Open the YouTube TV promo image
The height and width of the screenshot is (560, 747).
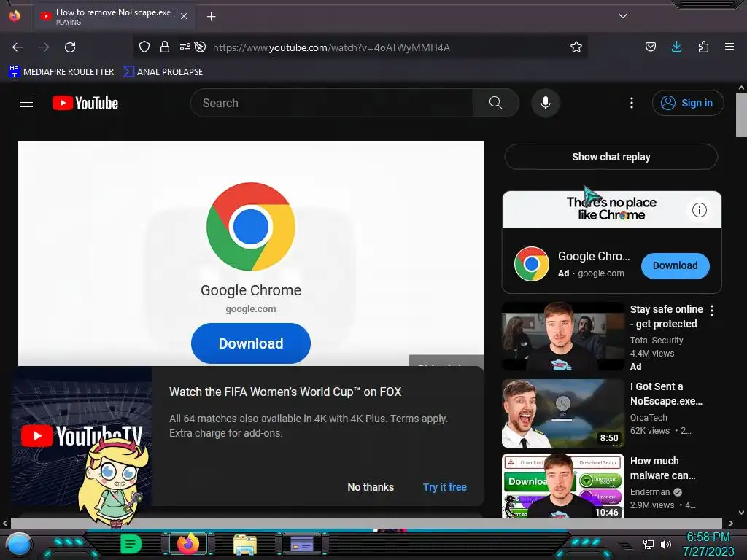[x=82, y=436]
